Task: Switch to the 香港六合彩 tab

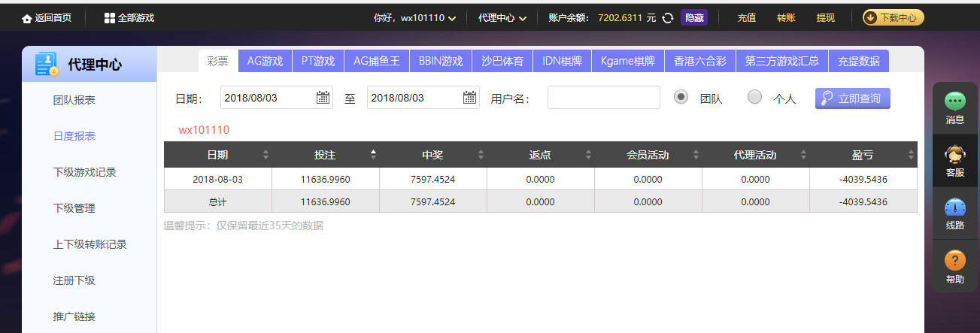Action: 700,61
